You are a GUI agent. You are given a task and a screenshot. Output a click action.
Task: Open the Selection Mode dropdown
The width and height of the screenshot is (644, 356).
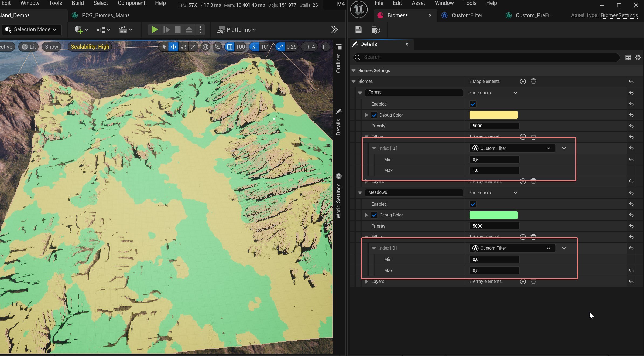point(32,30)
